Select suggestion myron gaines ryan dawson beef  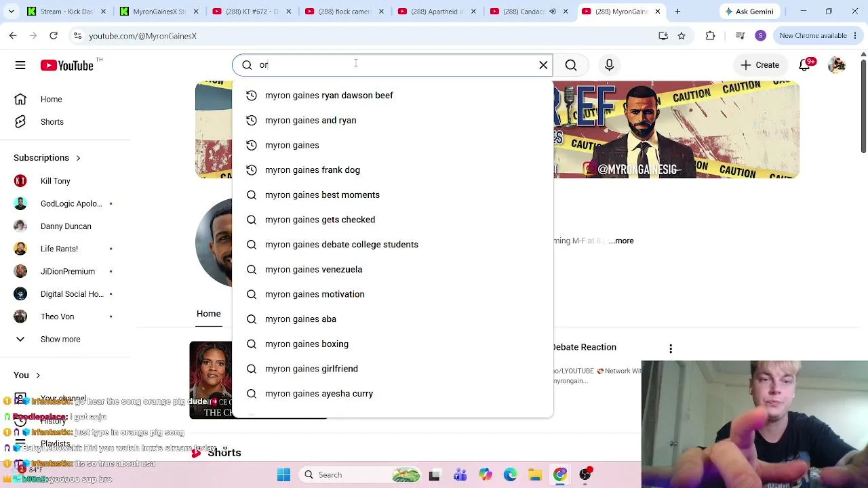tap(393, 96)
